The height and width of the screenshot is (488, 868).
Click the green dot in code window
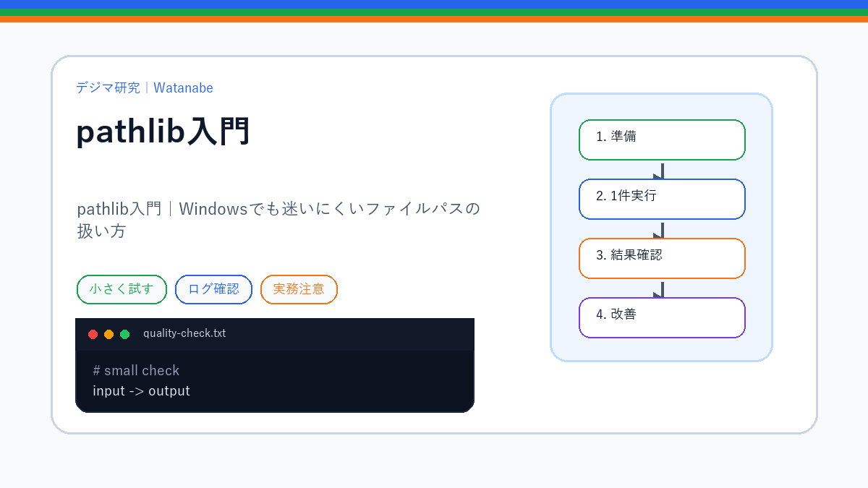point(124,334)
